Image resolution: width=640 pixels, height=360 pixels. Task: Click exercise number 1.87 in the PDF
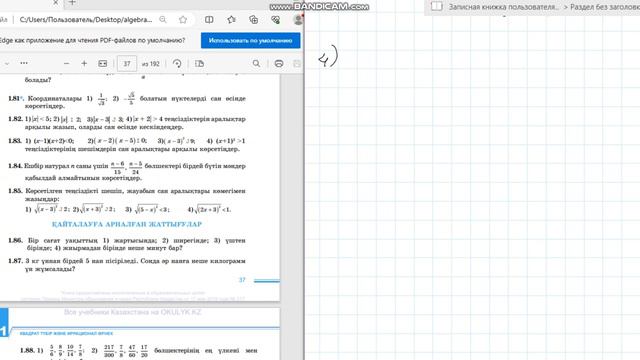pos(15,261)
